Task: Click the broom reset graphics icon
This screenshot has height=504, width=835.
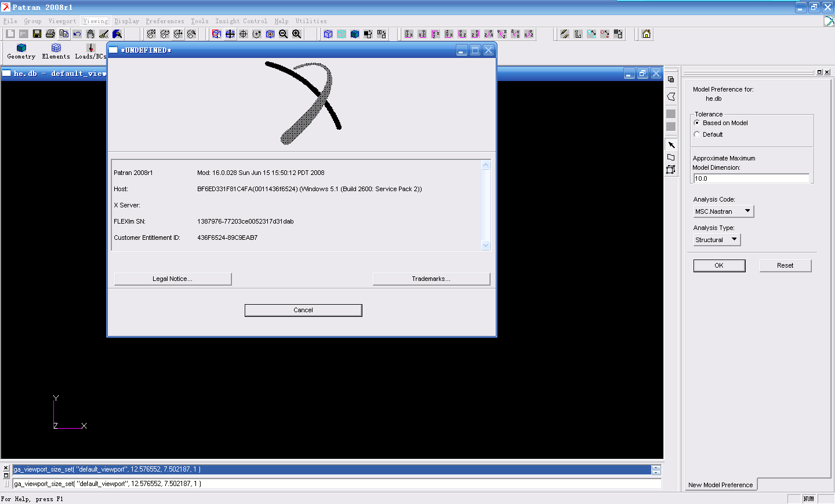Action: pyautogui.click(x=104, y=34)
